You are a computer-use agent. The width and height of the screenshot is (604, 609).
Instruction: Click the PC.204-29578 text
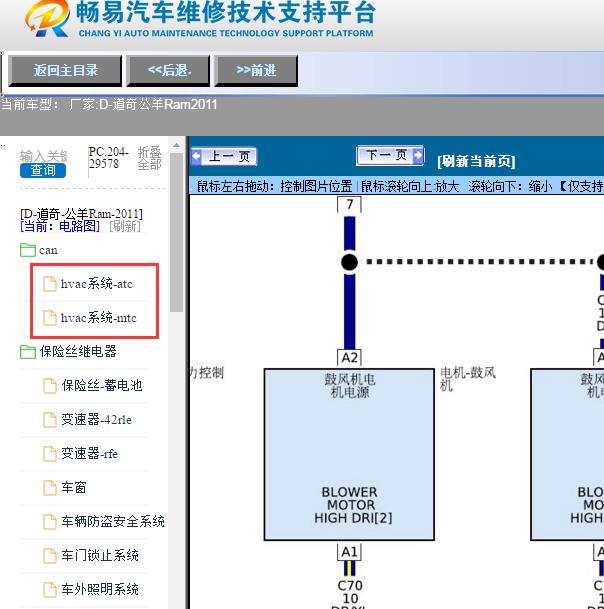(108, 157)
